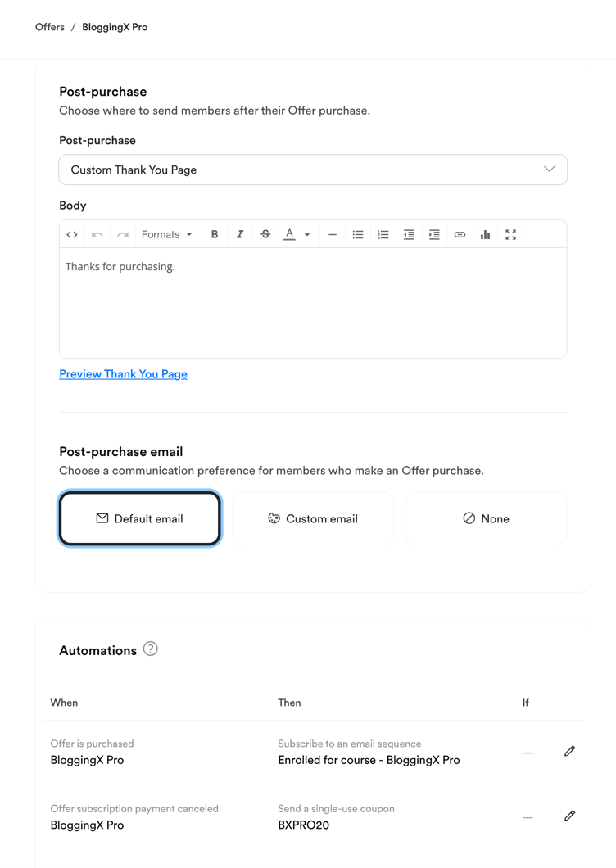
Task: Apply italic formatting
Action: coord(240,234)
